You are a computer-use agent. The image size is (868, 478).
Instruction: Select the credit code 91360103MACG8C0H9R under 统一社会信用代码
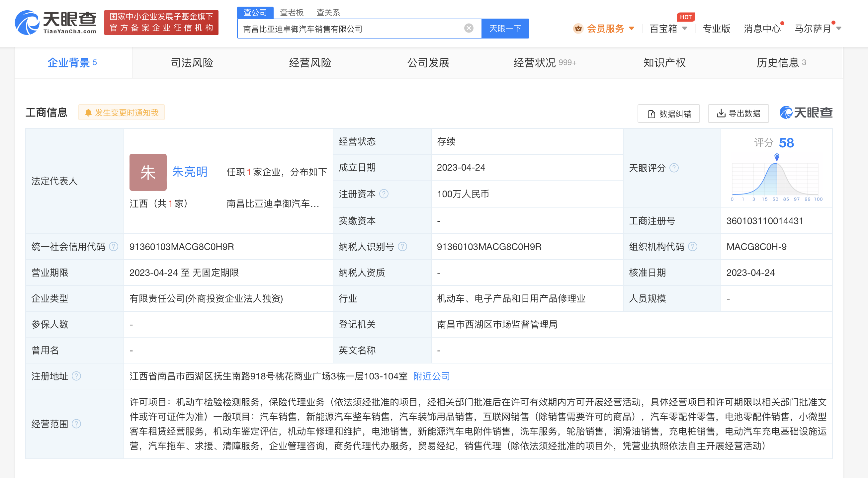[182, 247]
